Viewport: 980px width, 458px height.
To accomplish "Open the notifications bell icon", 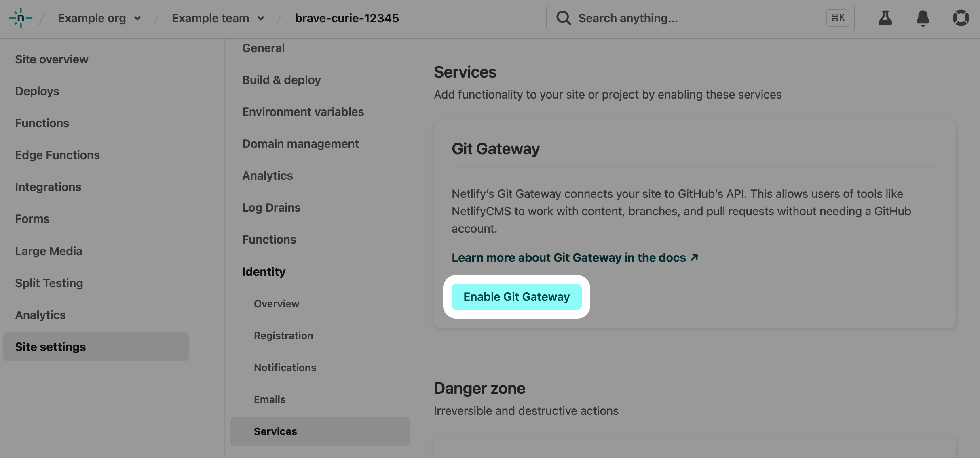I will click(923, 18).
